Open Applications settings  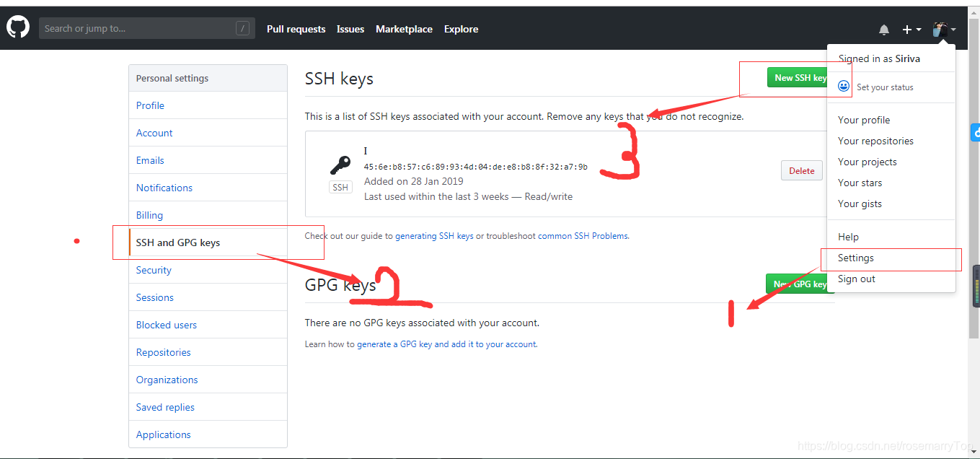[208, 434]
